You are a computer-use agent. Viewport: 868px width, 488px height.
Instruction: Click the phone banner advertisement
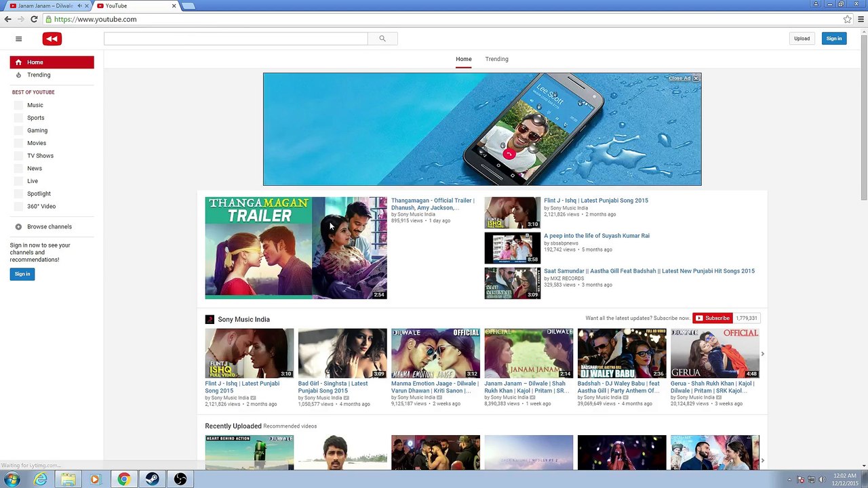(x=482, y=129)
